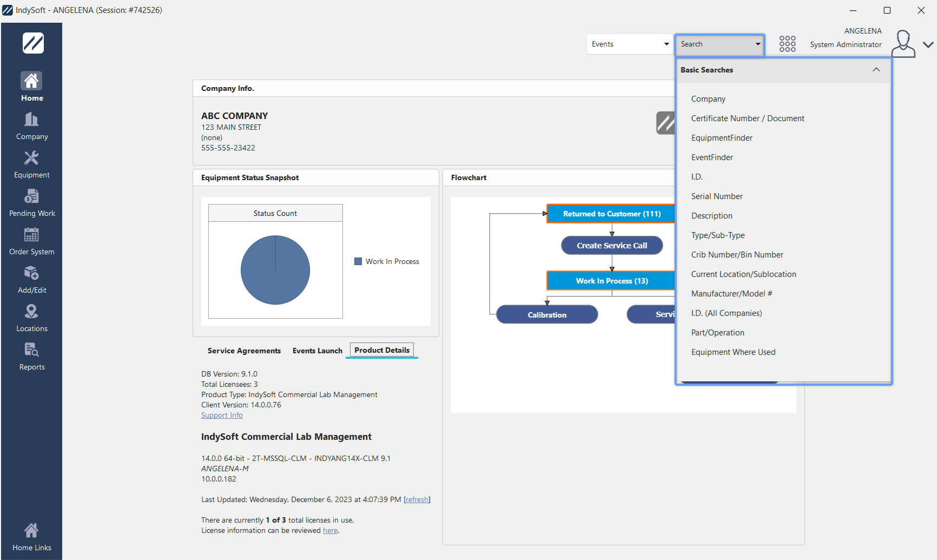Select the Company search option
This screenshot has height=560, width=937.
tap(708, 99)
